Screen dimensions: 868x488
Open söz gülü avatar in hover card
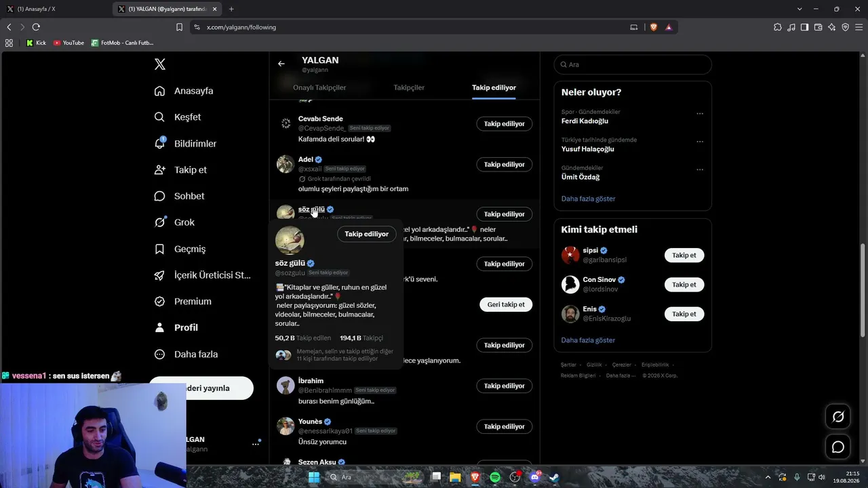(x=290, y=240)
